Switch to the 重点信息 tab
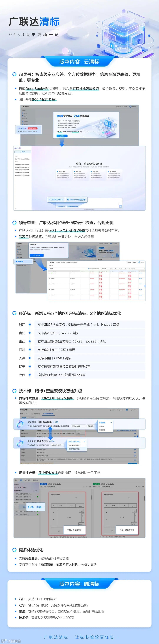Image resolution: width=159 pixels, height=644 pixels. 35,480
